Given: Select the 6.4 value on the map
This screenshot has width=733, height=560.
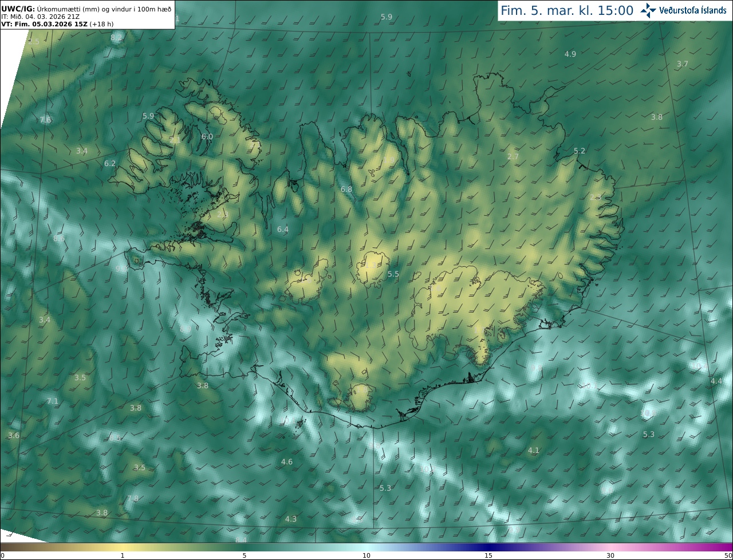Looking at the screenshot, I should click(x=283, y=229).
